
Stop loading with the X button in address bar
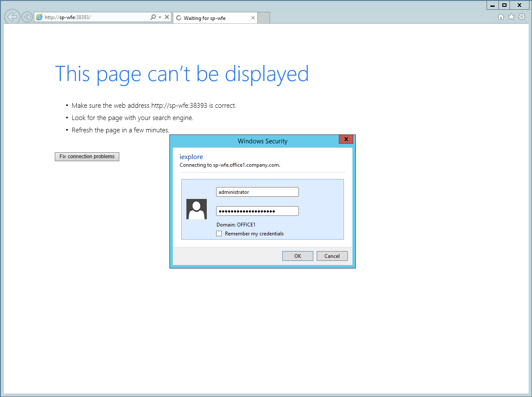[x=167, y=17]
